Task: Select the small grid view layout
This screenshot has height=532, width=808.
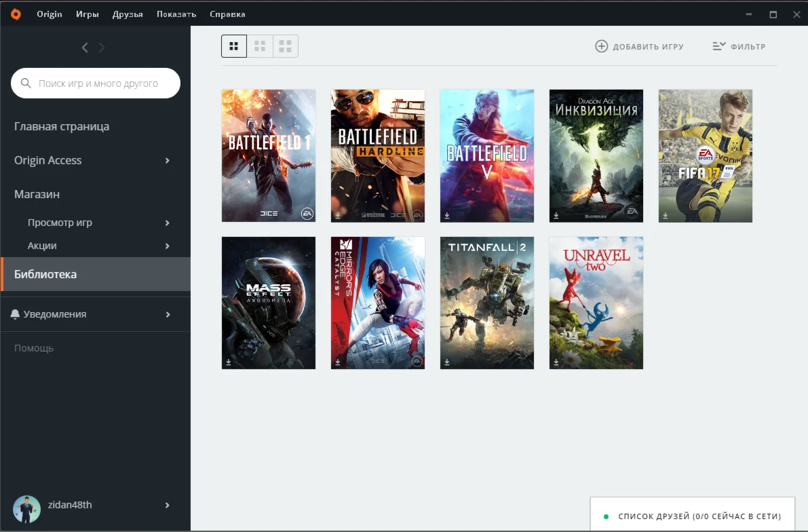Action: (233, 46)
